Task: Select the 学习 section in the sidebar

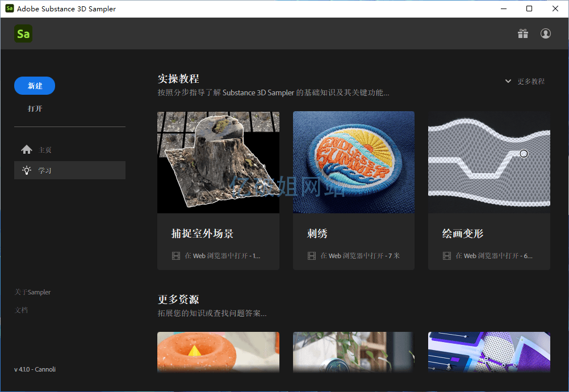Action: (x=70, y=170)
